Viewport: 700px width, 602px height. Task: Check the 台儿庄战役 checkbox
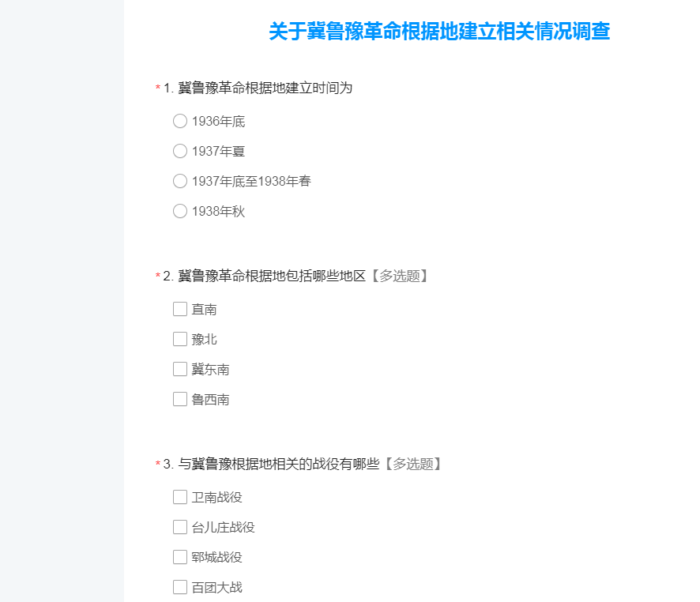click(180, 527)
